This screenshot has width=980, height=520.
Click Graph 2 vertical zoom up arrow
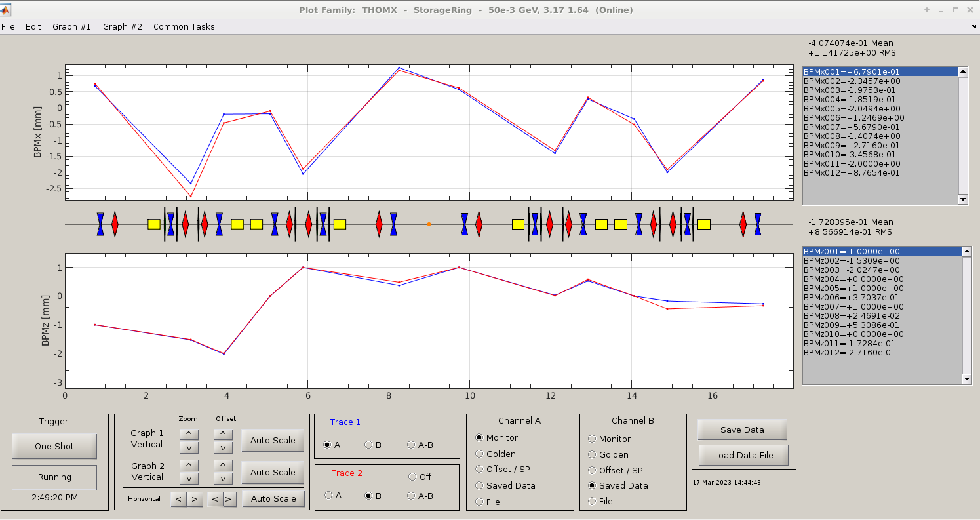point(188,465)
